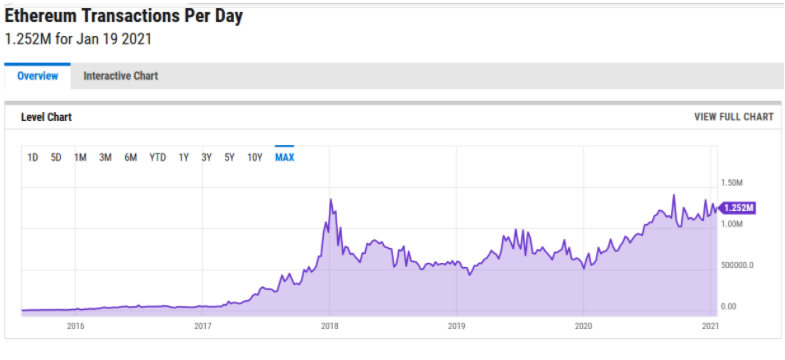This screenshot has width=785, height=360.
Task: Click the Ethereum Transactions Per Day title
Action: pyautogui.click(x=124, y=16)
